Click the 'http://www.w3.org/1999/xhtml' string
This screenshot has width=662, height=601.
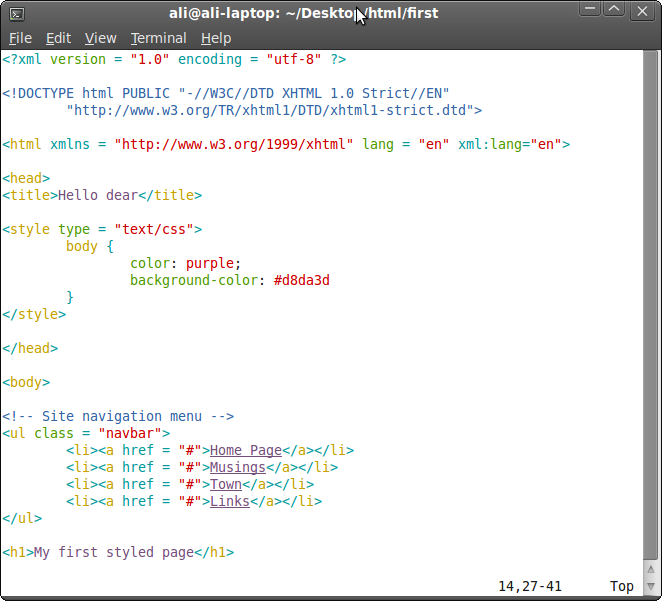click(x=233, y=144)
